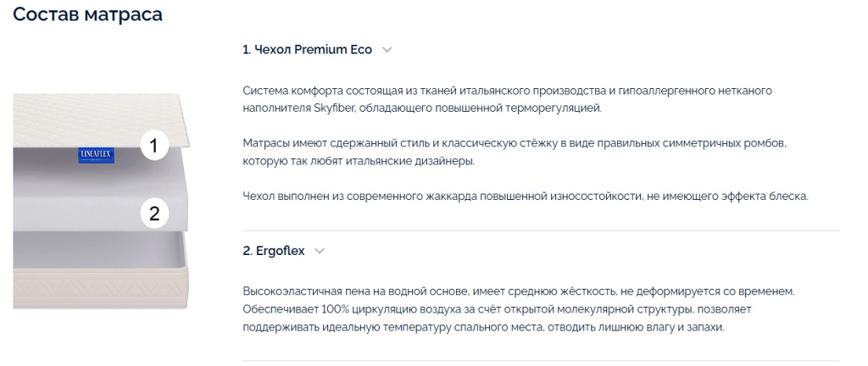Viewport: 868px width, 366px height.
Task: Click inside the hollow mattress base cavity
Action: click(x=94, y=250)
